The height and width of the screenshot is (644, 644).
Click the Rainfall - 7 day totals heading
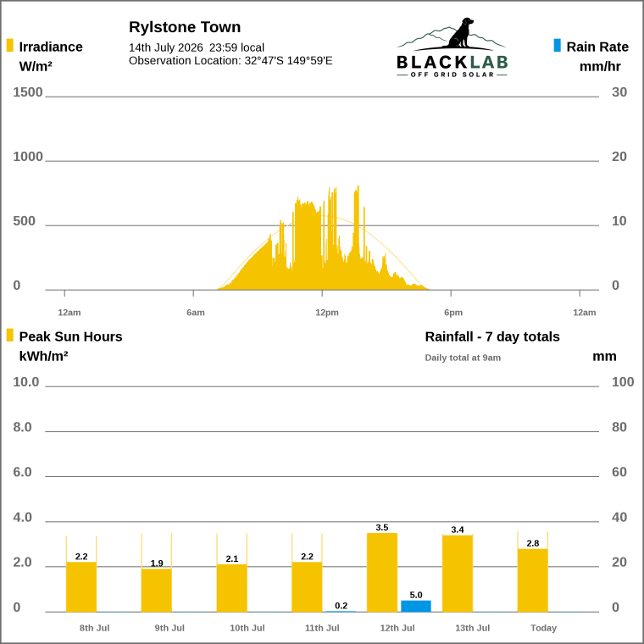point(492,336)
